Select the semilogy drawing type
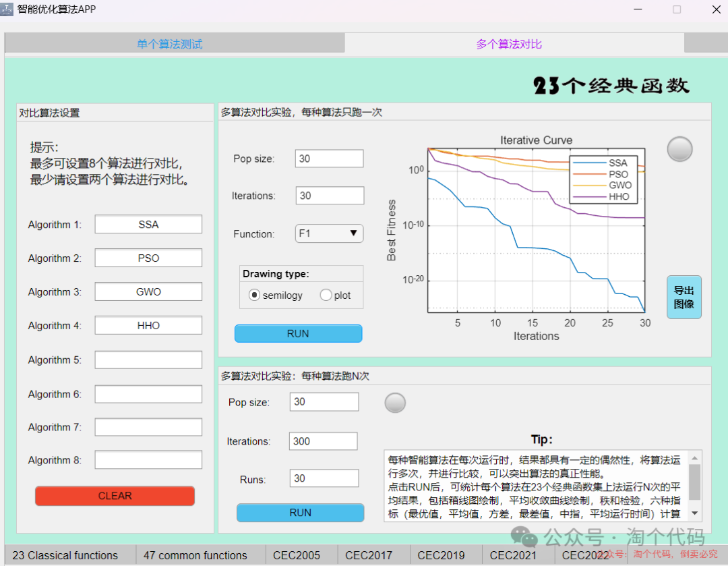Image resolution: width=728 pixels, height=566 pixels. pyautogui.click(x=254, y=295)
